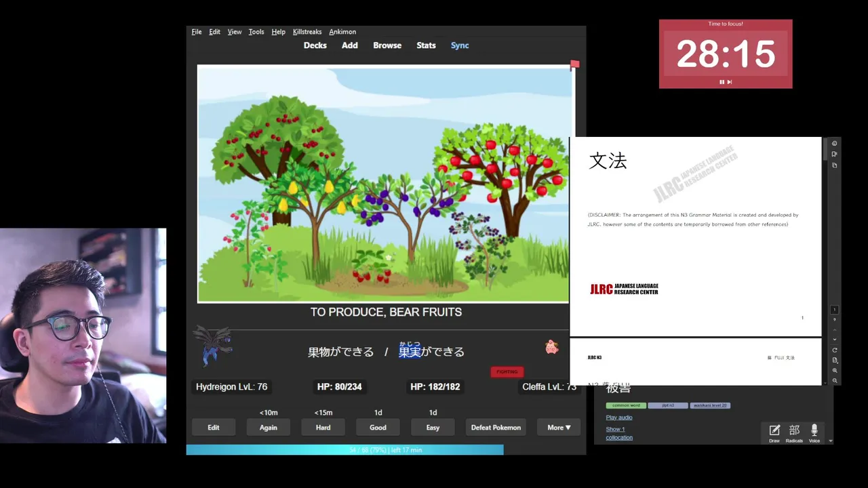The height and width of the screenshot is (488, 868).
Task: Open bookmarks icon in PDF viewer sidebar
Action: point(834,154)
